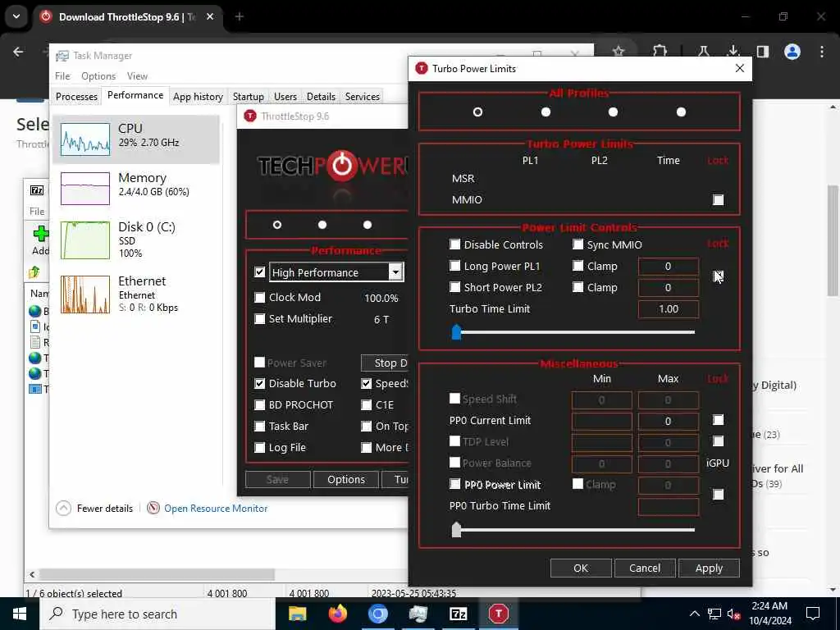Click the Turbo Time Limit value field
Viewport: 840px width, 630px height.
pyautogui.click(x=668, y=309)
